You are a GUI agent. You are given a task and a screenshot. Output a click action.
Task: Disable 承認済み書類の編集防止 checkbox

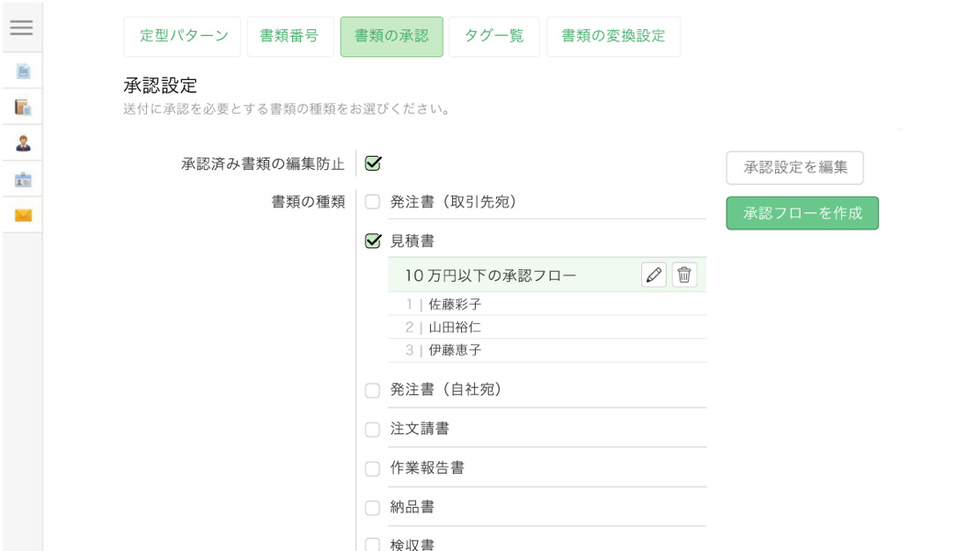coord(371,161)
